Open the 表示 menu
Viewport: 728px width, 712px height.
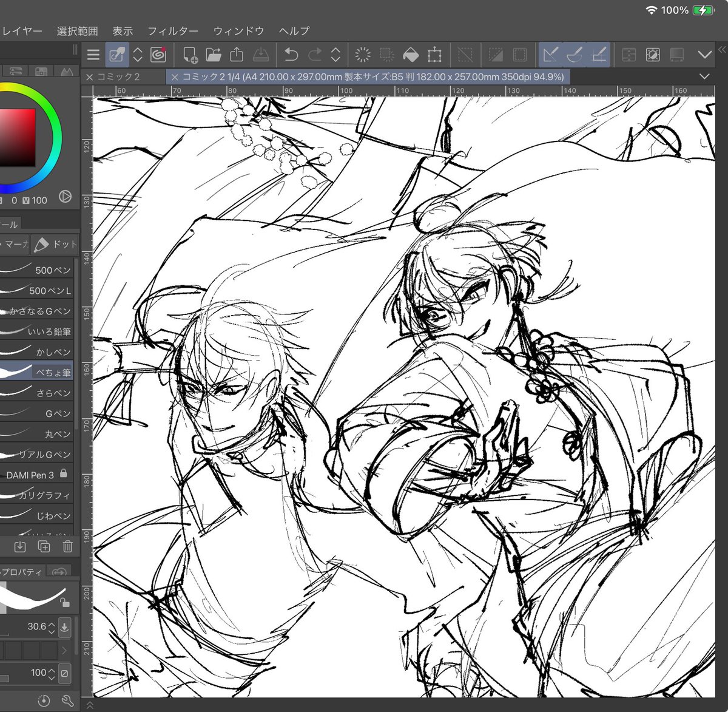coord(123,31)
